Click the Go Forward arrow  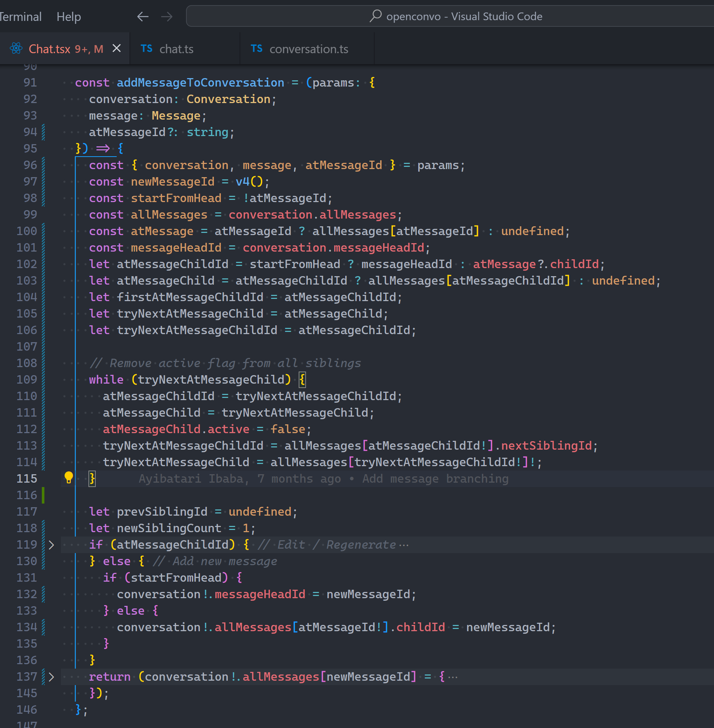click(x=167, y=17)
